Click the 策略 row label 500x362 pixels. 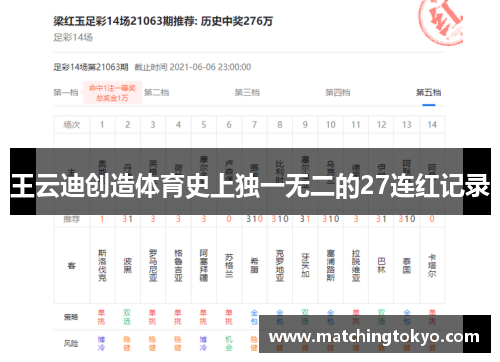click(x=71, y=317)
